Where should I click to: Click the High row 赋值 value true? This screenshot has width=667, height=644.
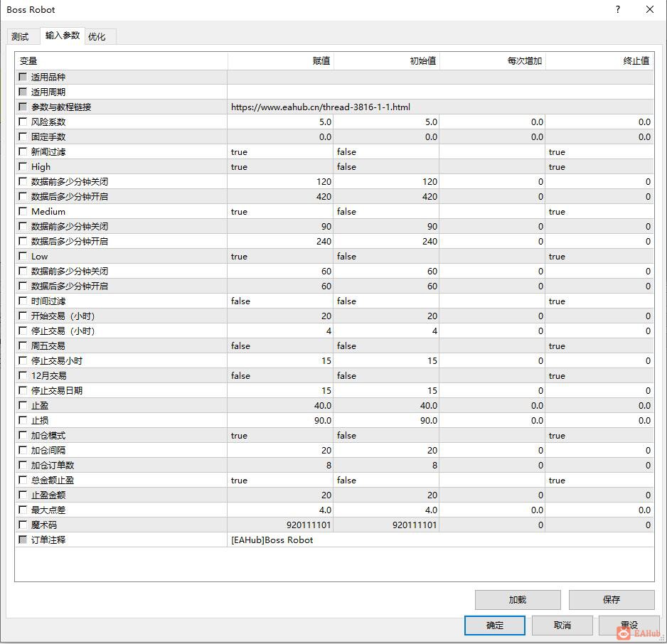pyautogui.click(x=239, y=166)
